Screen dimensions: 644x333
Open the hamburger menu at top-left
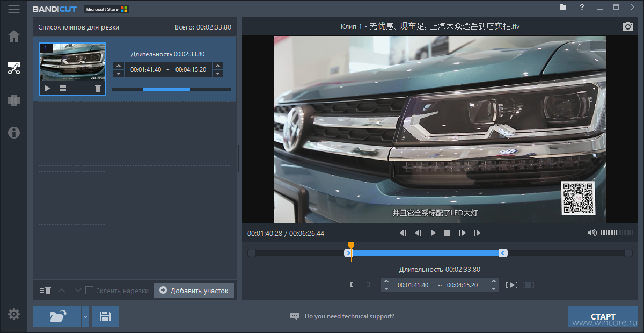[x=14, y=9]
